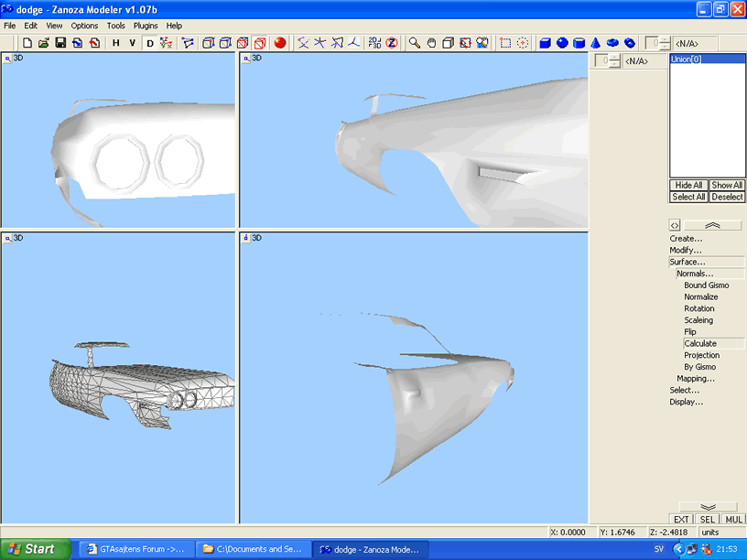Click the first blue axes icon with red curve
The image size is (747, 560).
(303, 43)
